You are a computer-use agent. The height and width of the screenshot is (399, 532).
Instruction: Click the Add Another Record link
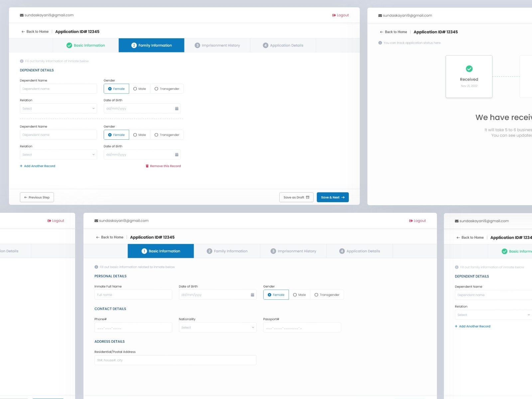pyautogui.click(x=37, y=166)
